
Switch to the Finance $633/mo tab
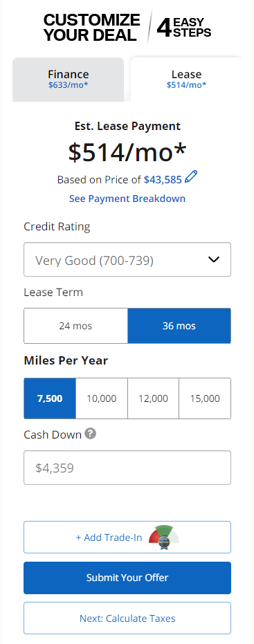[x=69, y=80]
